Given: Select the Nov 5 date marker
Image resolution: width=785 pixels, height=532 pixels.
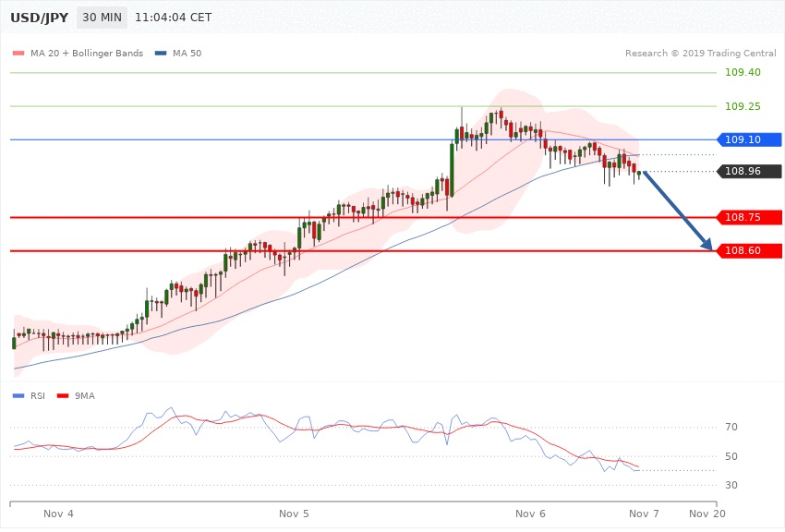Looking at the screenshot, I should 294,513.
